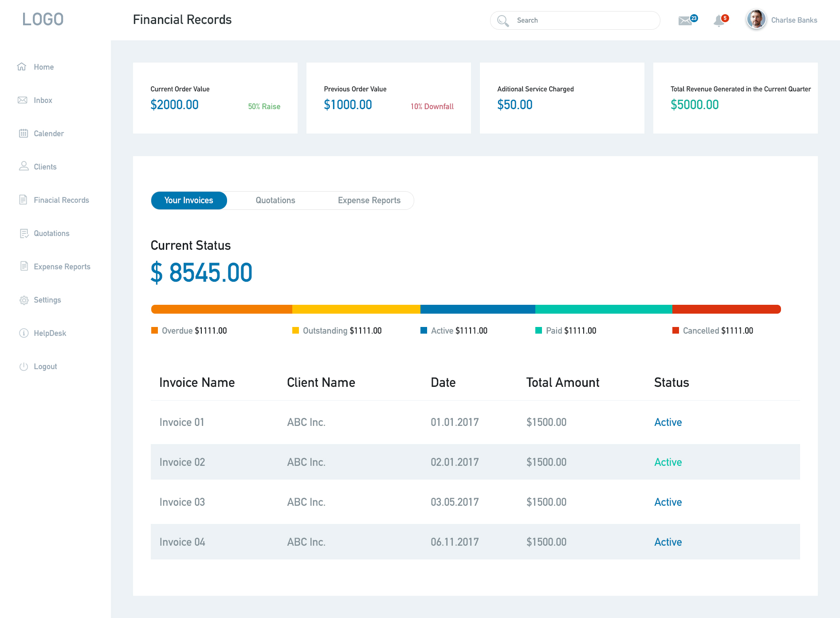Click the 10% Downfall label

point(432,106)
